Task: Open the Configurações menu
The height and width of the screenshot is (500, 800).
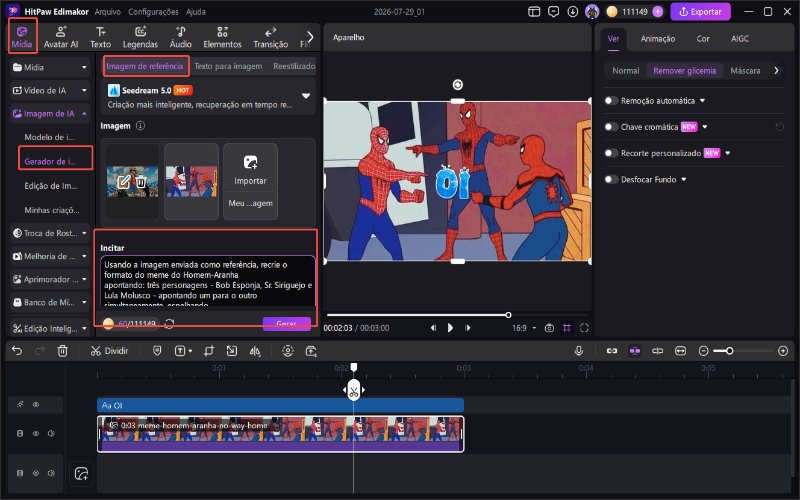Action: pyautogui.click(x=153, y=12)
